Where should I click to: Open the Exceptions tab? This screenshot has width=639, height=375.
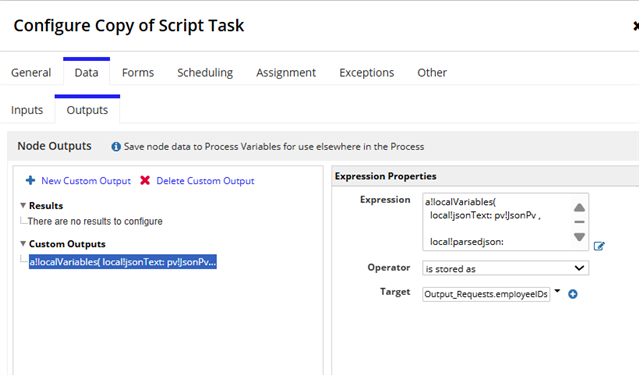coord(366,73)
